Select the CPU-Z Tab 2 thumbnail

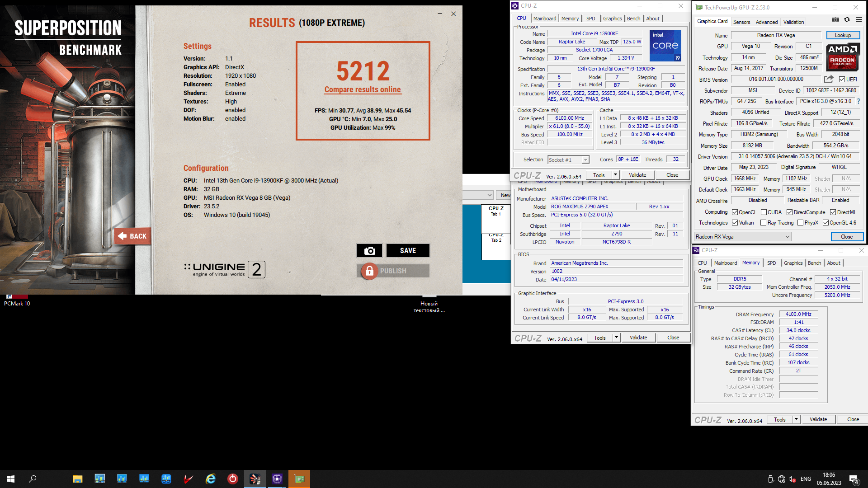pyautogui.click(x=496, y=247)
